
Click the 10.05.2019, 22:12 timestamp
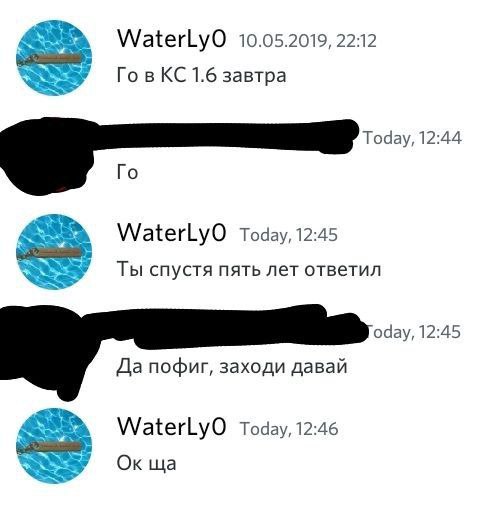pos(308,41)
